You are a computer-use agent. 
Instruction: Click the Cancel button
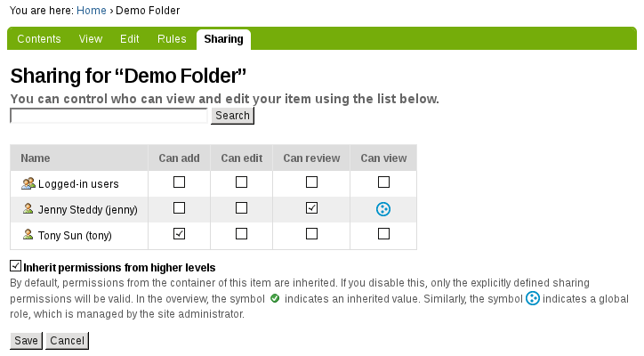click(x=67, y=341)
